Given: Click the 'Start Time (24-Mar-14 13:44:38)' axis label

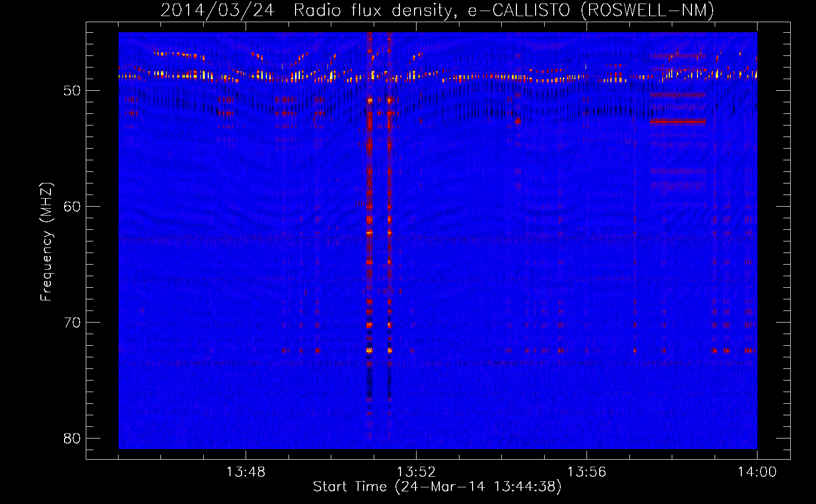Looking at the screenshot, I should 437,487.
